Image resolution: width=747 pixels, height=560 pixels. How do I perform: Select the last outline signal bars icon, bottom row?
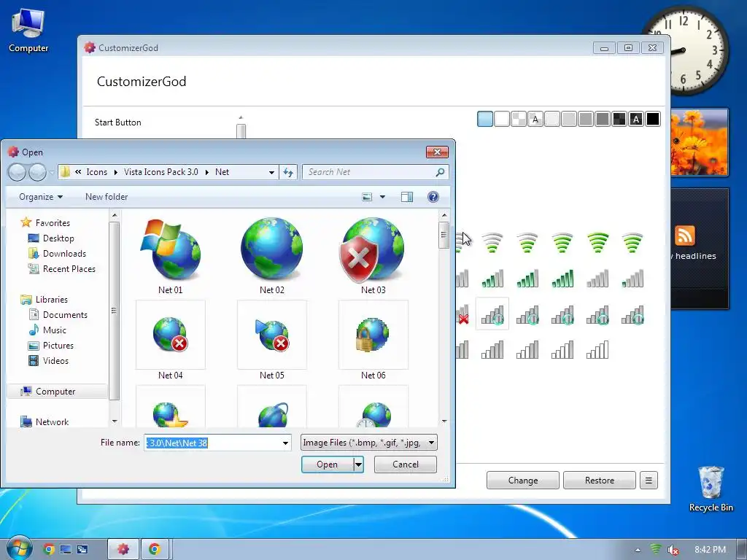click(597, 349)
